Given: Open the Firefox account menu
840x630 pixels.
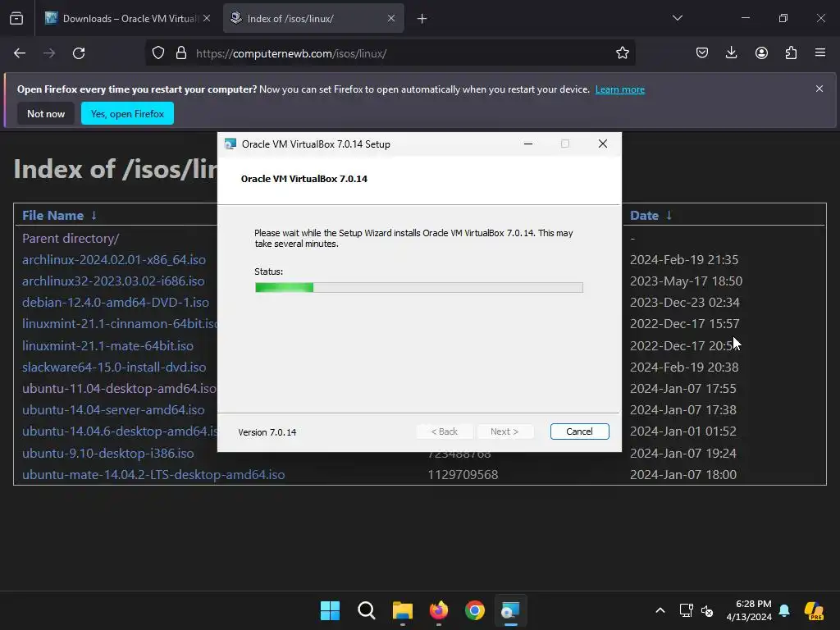Looking at the screenshot, I should click(x=761, y=53).
